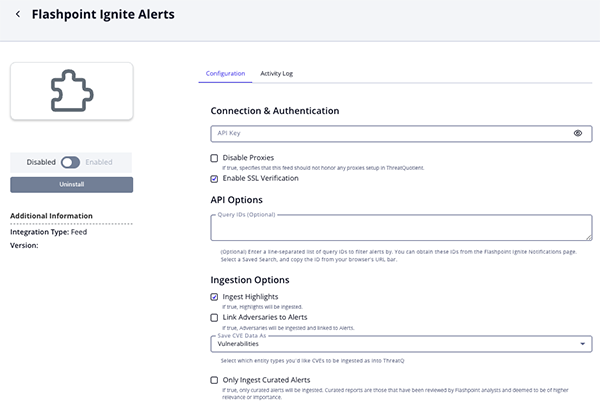
Task: Check the Disable Proxies checkbox
Action: [214, 158]
